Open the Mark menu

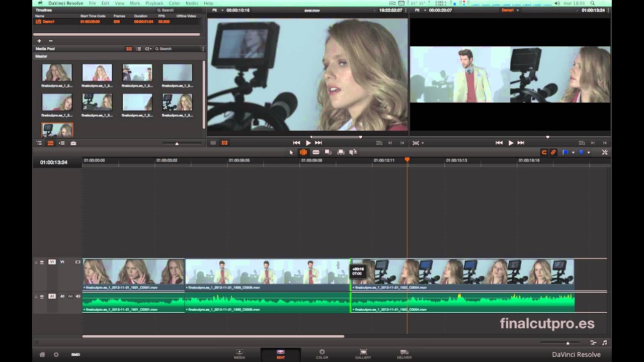[135, 3]
